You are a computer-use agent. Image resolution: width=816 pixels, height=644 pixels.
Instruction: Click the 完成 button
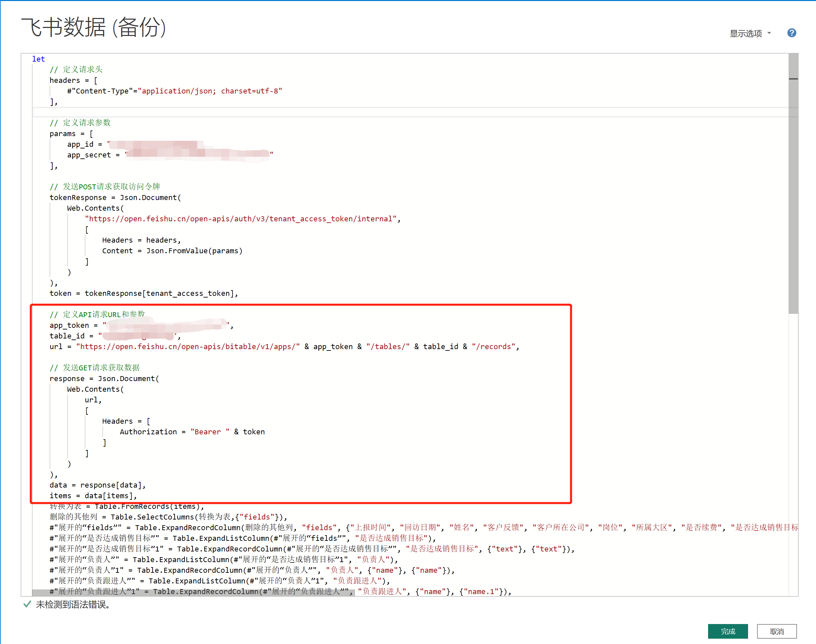[x=728, y=631]
